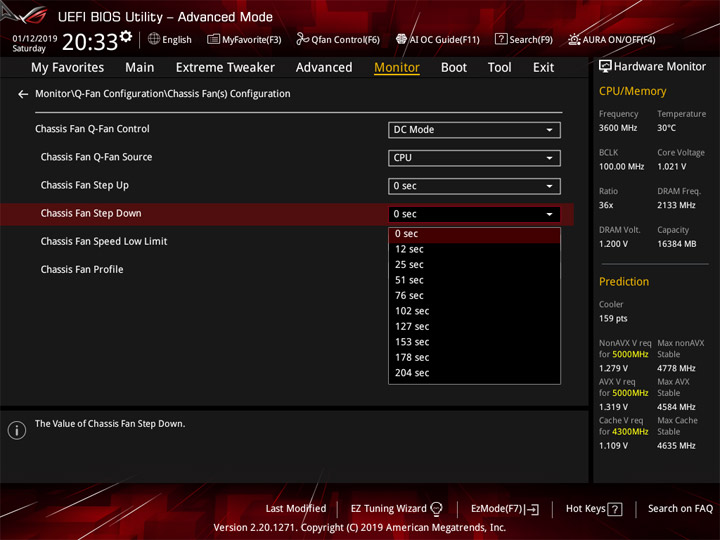
Task: Choose 178 sec option
Action: (474, 358)
